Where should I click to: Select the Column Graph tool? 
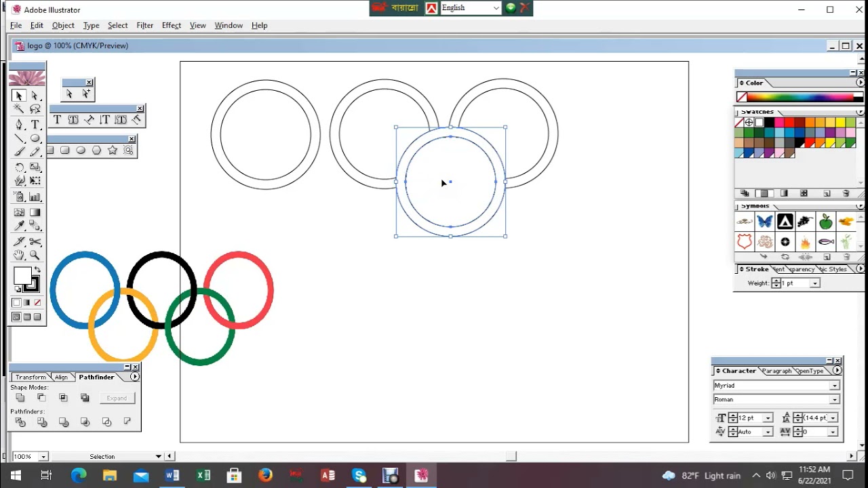[35, 197]
